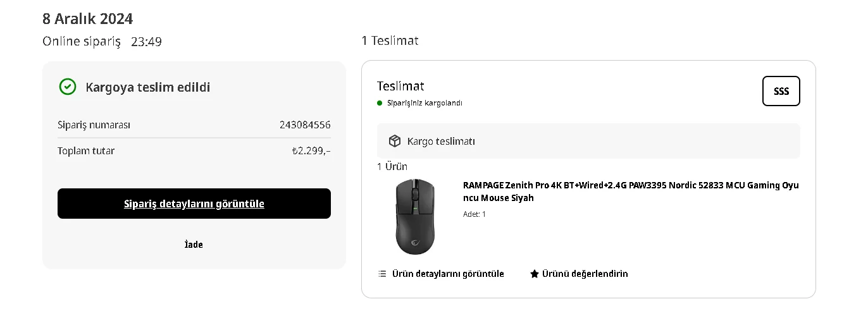Click the total amount ₺2.299,-
Image resolution: width=868 pixels, height=323 pixels.
[x=311, y=151]
